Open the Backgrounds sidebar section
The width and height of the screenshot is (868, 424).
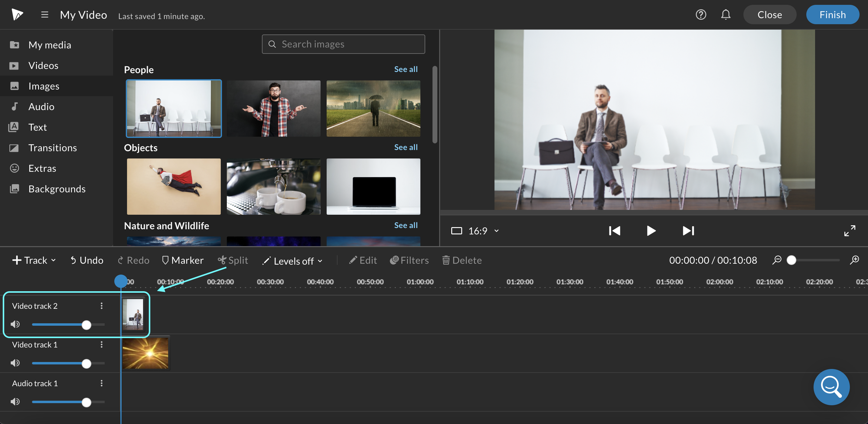[57, 189]
